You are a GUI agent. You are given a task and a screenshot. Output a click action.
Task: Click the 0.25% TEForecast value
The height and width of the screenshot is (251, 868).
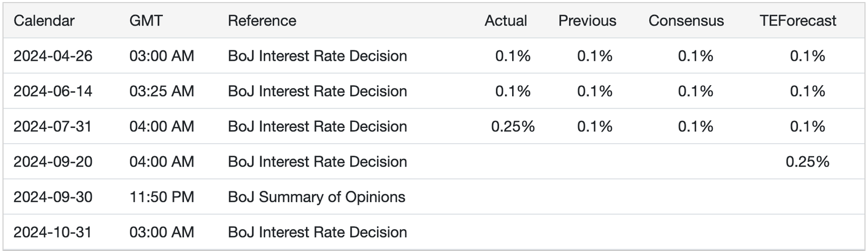807,162
